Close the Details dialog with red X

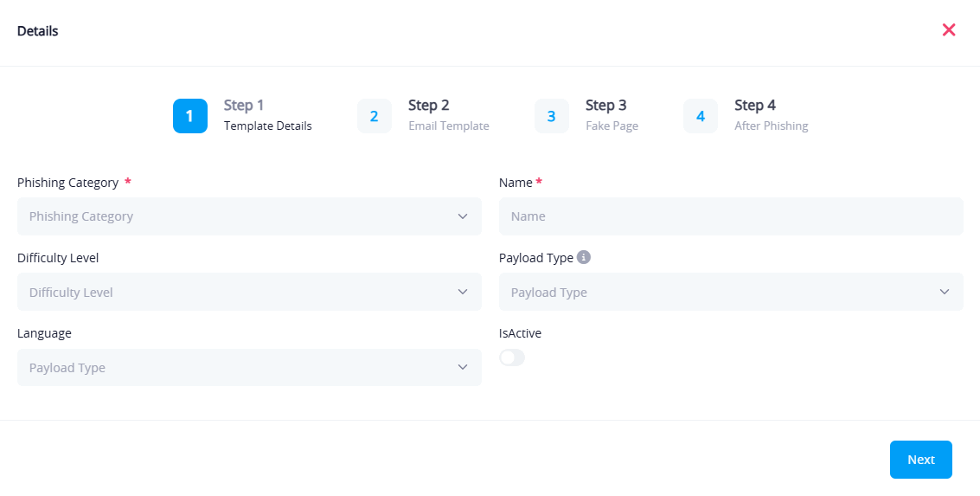[x=949, y=30]
